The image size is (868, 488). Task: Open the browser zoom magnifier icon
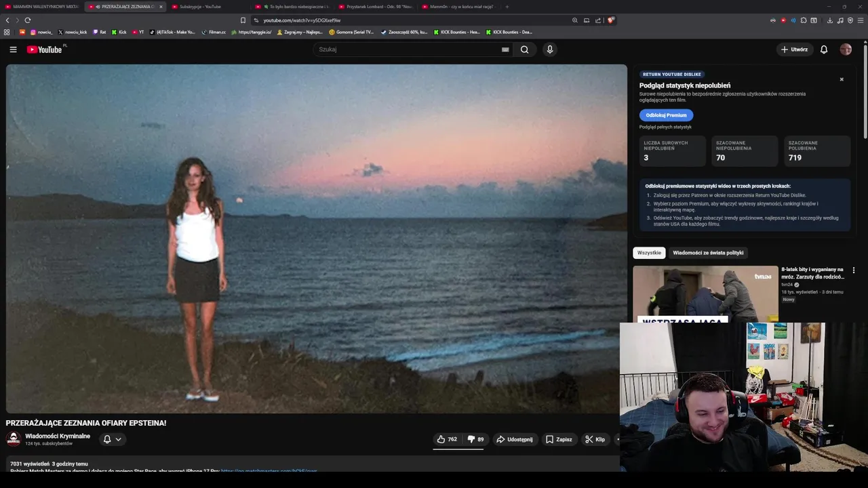pos(575,20)
